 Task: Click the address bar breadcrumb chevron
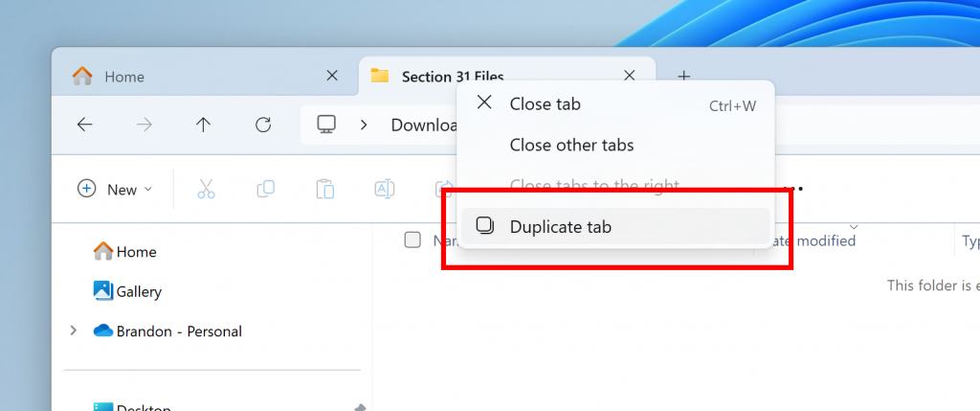click(364, 125)
